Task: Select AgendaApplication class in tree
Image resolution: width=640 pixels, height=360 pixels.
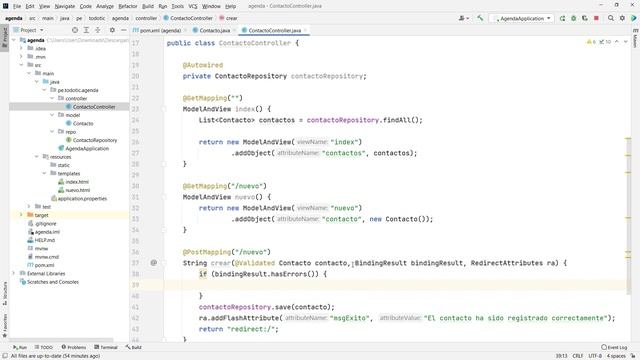Action: click(x=87, y=149)
